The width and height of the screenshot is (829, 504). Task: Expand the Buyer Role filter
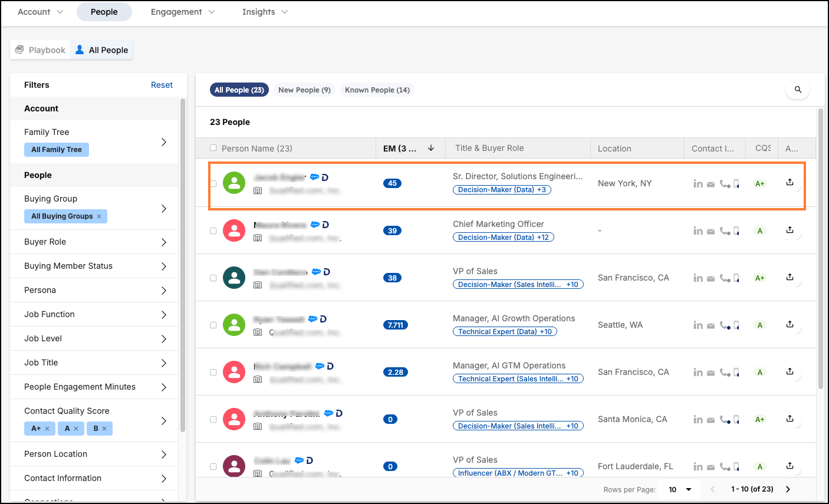click(164, 242)
